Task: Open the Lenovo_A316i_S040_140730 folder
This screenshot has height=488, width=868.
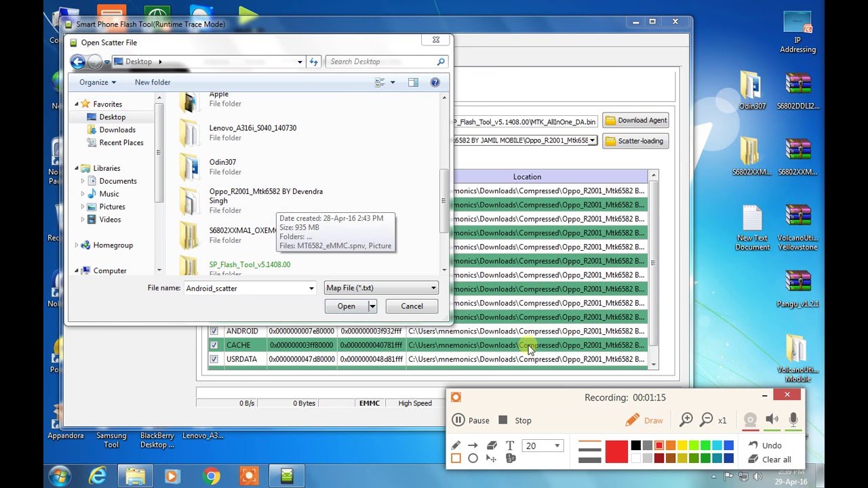Action: point(252,132)
